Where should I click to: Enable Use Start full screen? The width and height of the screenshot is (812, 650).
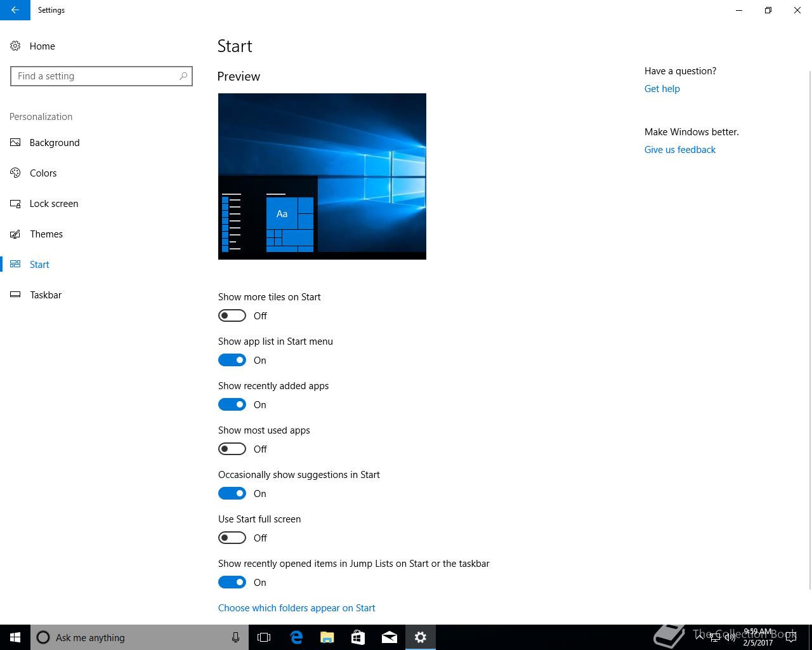click(232, 538)
